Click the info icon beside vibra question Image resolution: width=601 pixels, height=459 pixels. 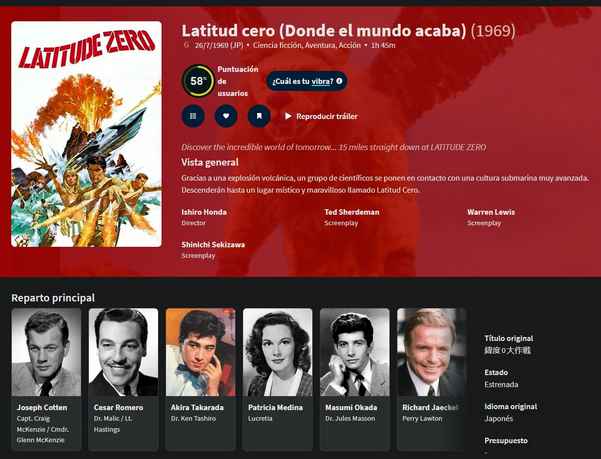click(x=339, y=81)
